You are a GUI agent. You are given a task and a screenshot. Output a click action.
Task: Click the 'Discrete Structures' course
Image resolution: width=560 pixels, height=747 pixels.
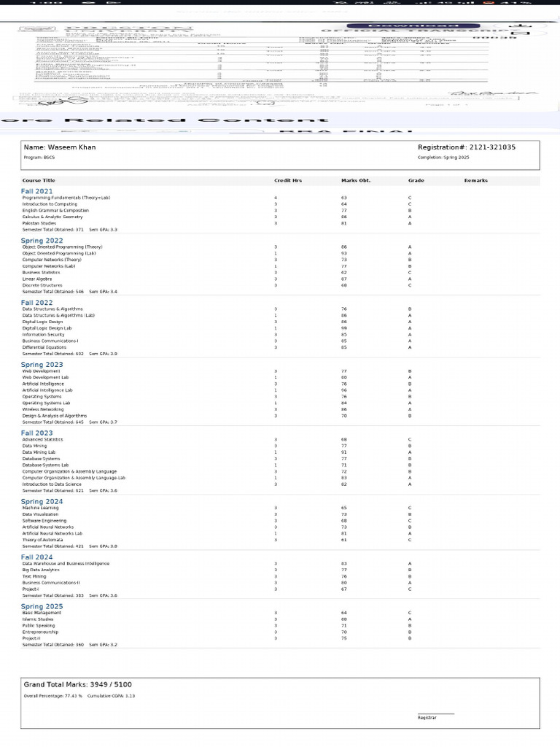pyautogui.click(x=42, y=285)
